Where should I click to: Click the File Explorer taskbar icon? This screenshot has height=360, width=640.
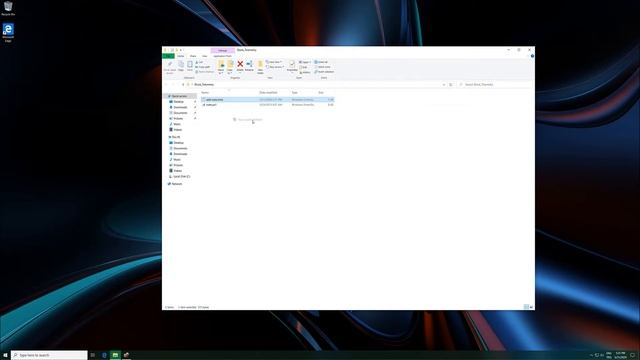[116, 355]
